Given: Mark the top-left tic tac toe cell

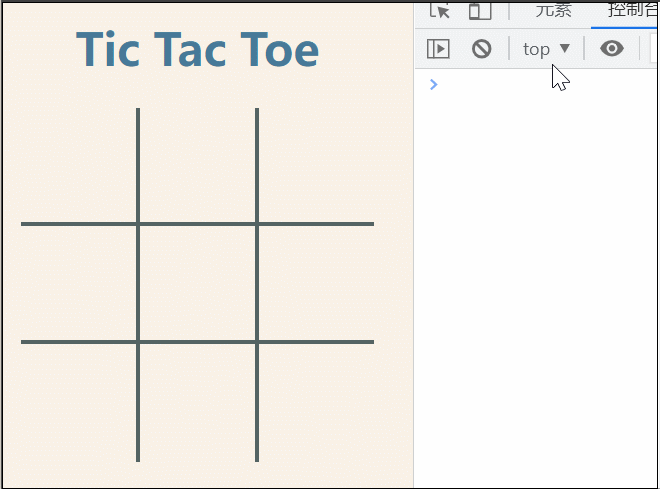Looking at the screenshot, I should [79, 165].
